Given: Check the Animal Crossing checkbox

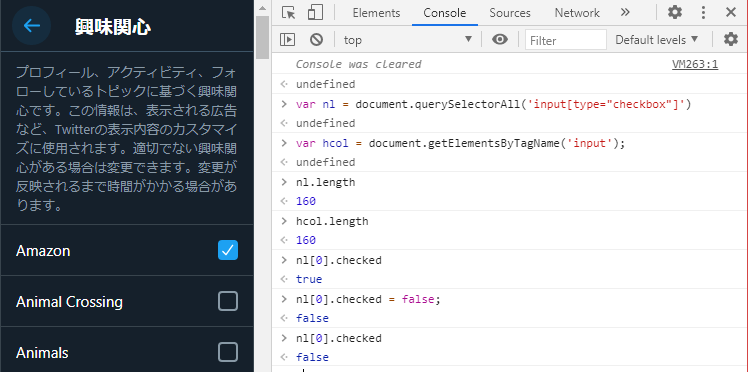Looking at the screenshot, I should [228, 301].
